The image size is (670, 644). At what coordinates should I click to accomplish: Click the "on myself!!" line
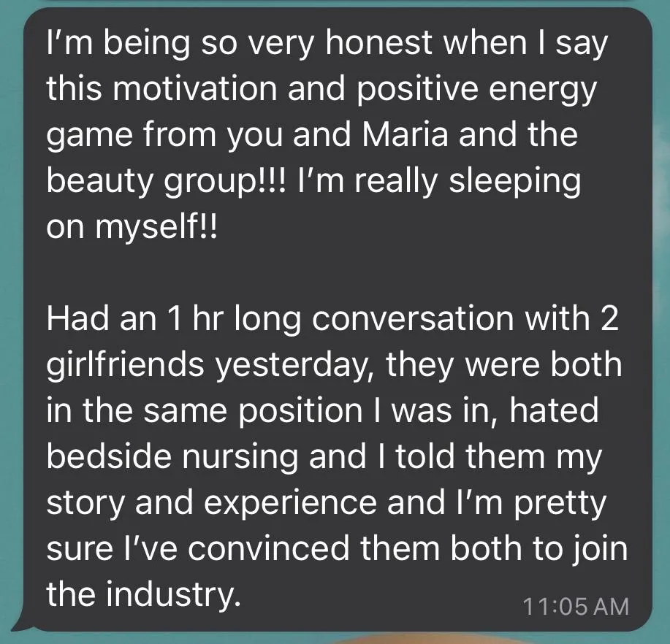tap(132, 229)
